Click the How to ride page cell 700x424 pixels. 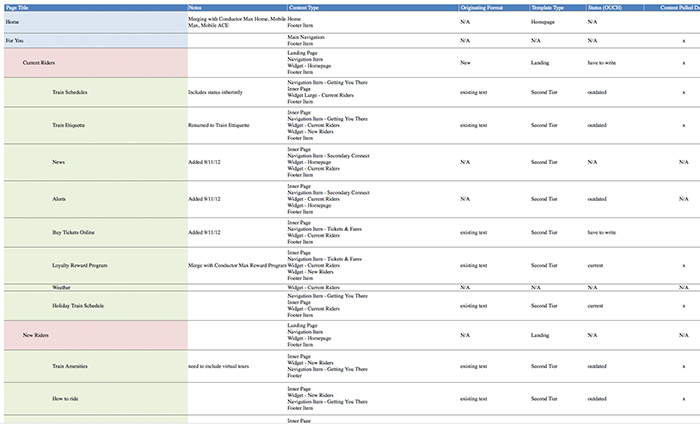click(66, 399)
